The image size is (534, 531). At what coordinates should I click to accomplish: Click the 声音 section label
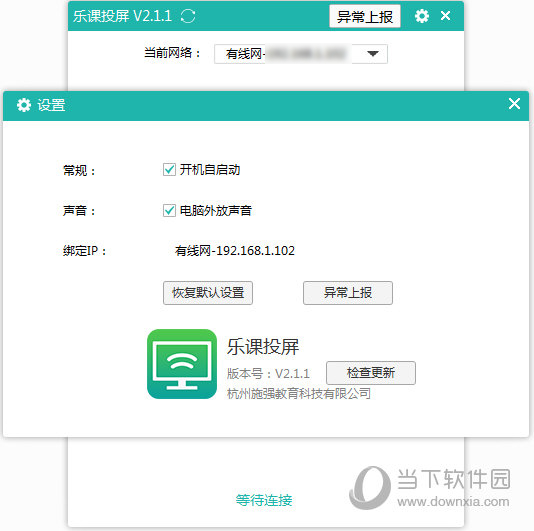[79, 210]
